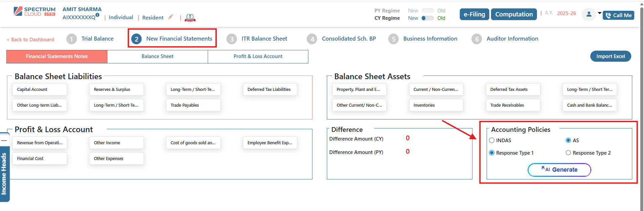
Task: Open the user profile avatar icon
Action: point(588,14)
